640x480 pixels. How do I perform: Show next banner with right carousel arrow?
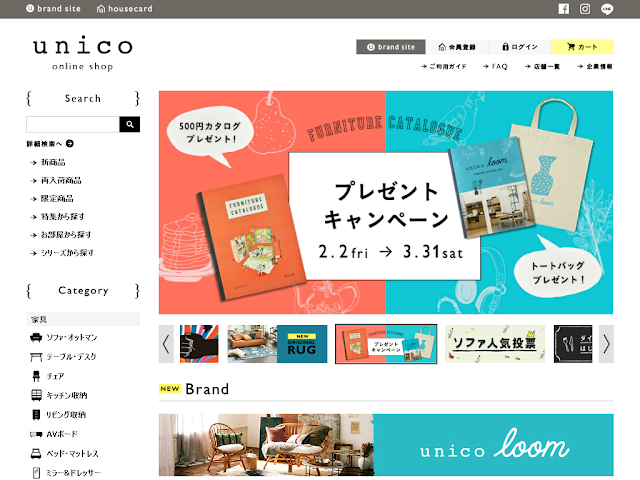pos(606,344)
